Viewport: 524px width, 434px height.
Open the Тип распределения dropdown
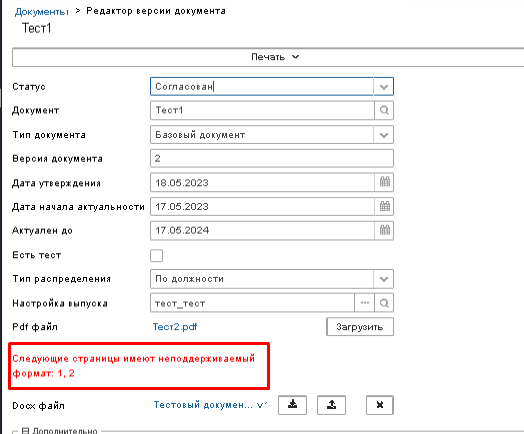tap(384, 279)
